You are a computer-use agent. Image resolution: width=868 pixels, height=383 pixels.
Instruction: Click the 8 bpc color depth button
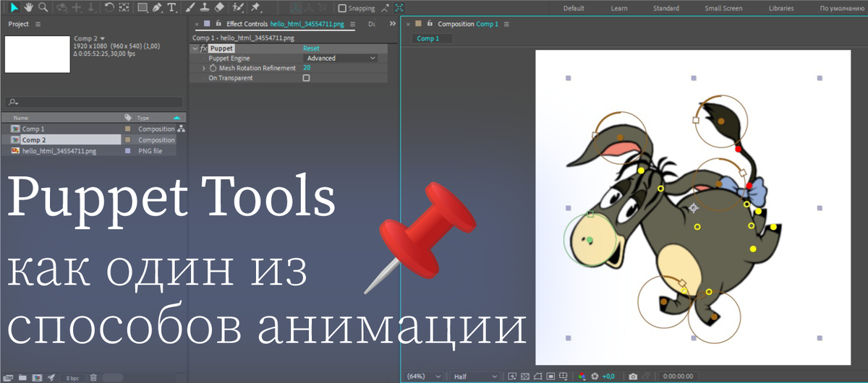[73, 377]
